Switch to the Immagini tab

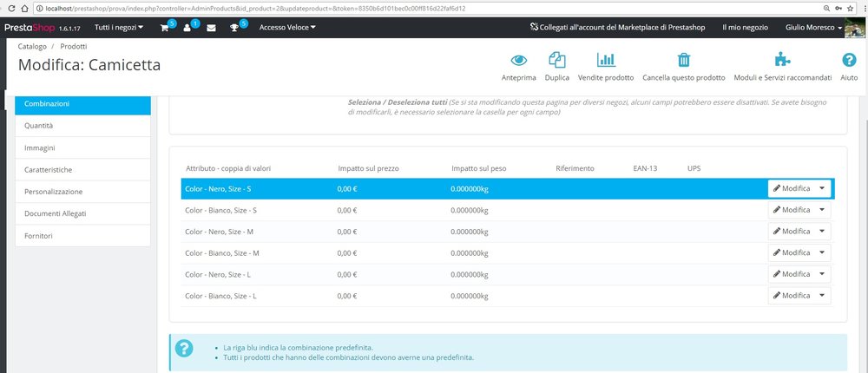coord(82,147)
